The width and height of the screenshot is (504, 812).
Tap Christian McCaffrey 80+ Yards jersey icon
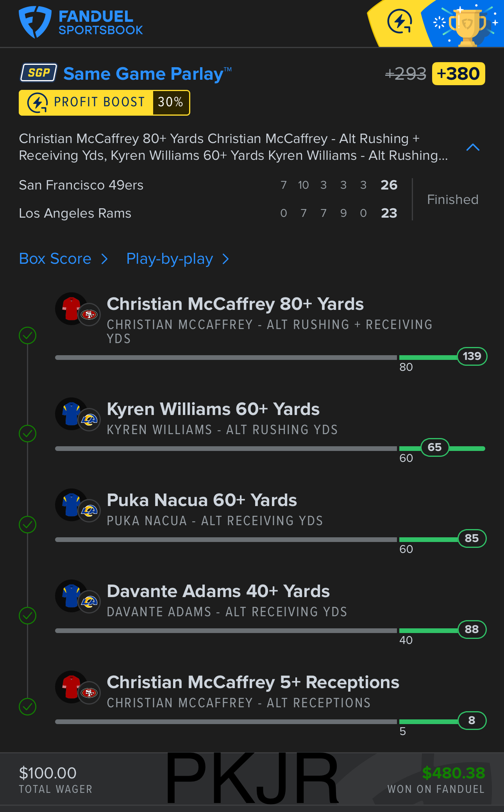72,309
